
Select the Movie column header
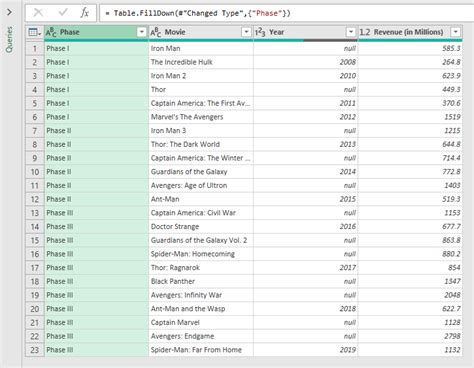point(201,32)
